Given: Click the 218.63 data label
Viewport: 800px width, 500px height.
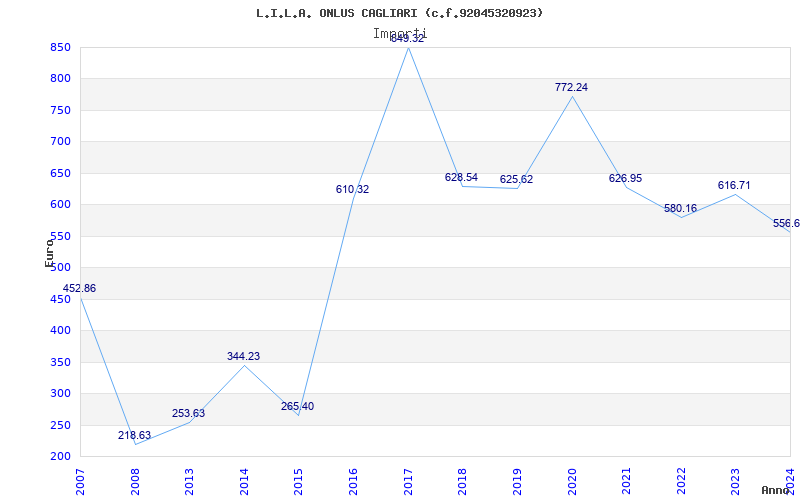Looking at the screenshot, I should (134, 435).
